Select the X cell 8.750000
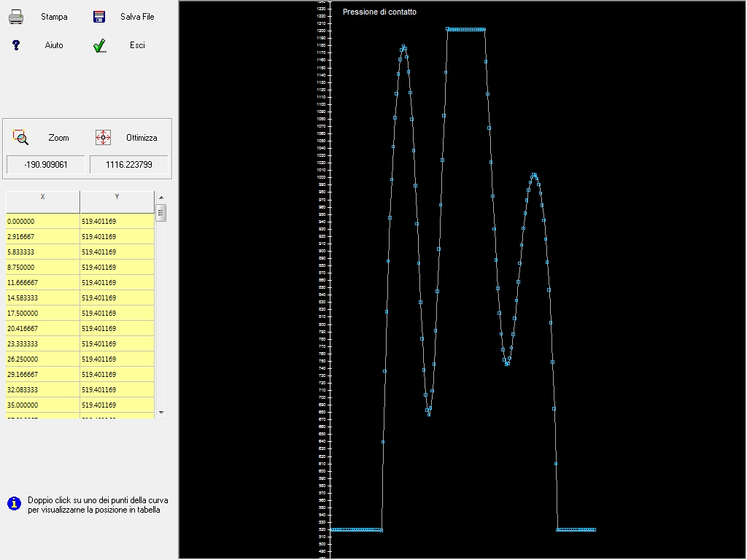The height and width of the screenshot is (560, 747). [43, 267]
